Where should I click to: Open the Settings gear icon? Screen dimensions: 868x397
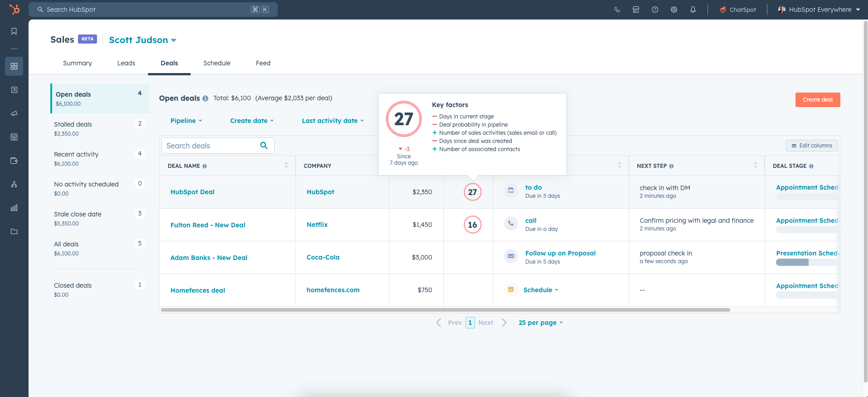tap(674, 10)
